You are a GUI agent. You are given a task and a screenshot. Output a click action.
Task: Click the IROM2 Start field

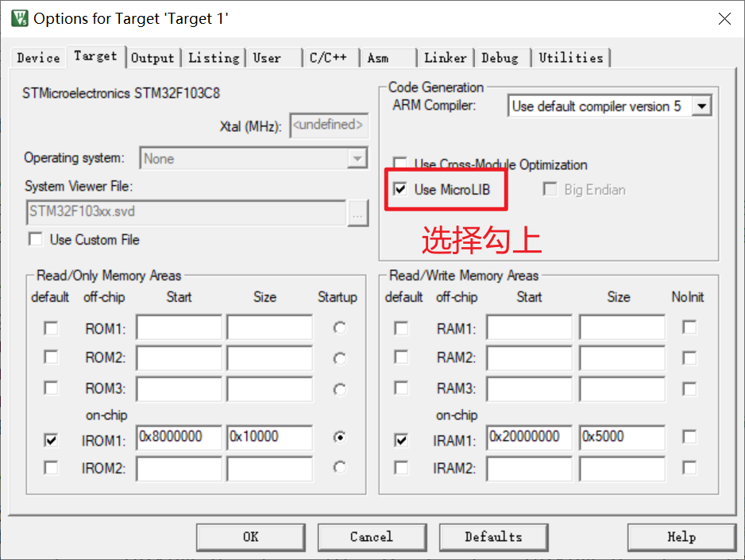tap(179, 469)
